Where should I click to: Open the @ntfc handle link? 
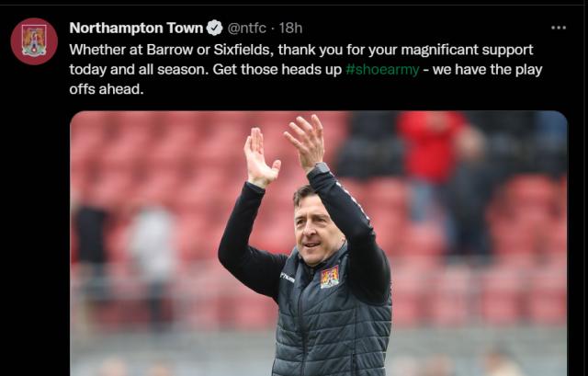[247, 28]
